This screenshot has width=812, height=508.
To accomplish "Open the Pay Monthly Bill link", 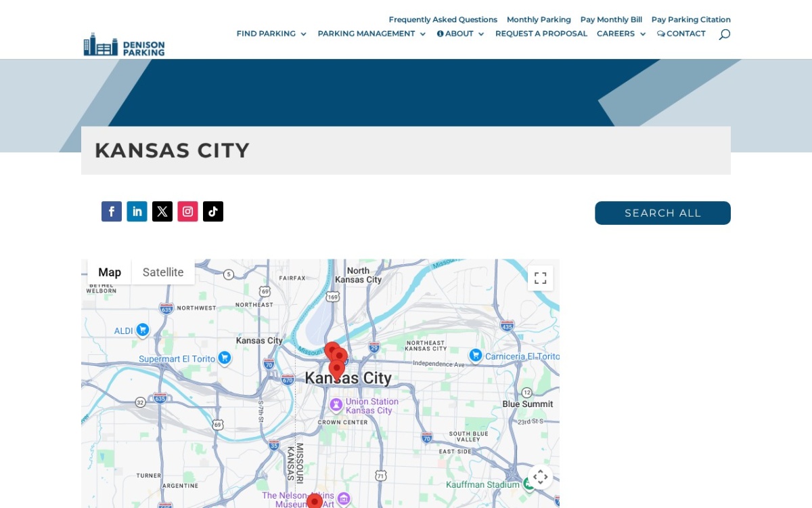I will 611,20.
